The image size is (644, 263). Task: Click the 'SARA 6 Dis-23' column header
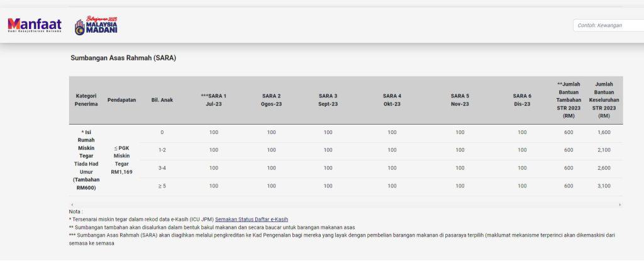pos(522,100)
